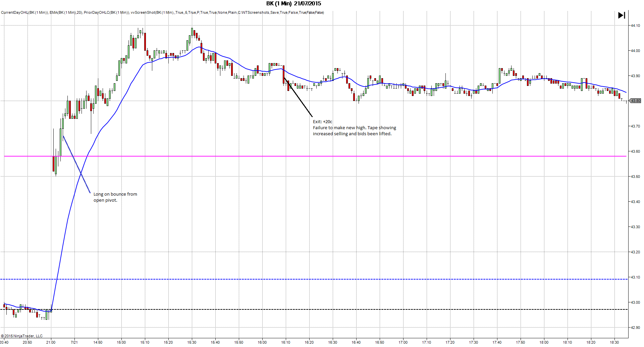Viewport: 644px width, 347px height.
Task: Click the 21:00 time axis label
Action: (51, 342)
